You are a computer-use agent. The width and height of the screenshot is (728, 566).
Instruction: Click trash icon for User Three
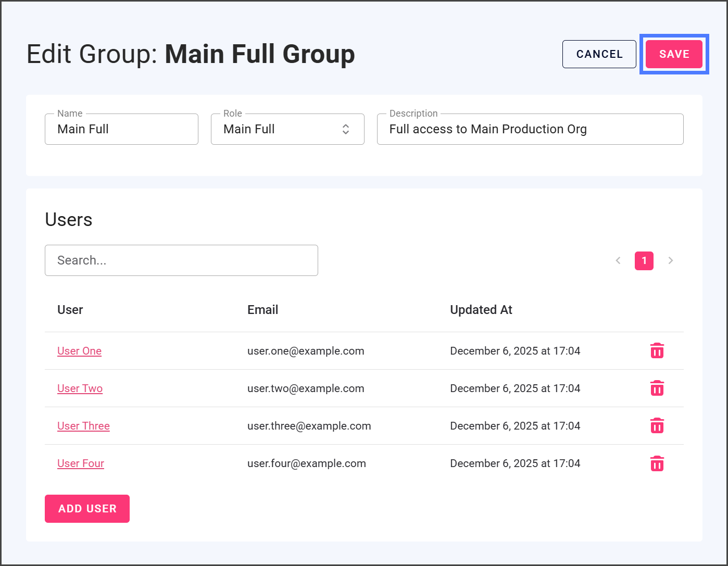point(657,426)
